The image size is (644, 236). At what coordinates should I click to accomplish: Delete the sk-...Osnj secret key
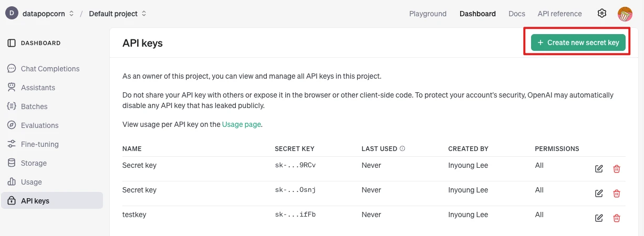[617, 194]
